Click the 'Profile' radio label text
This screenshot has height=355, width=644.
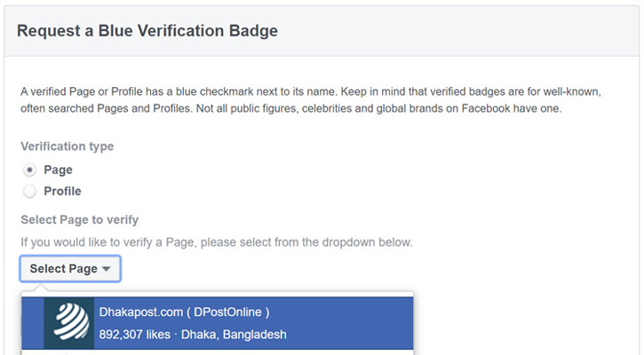click(x=62, y=191)
